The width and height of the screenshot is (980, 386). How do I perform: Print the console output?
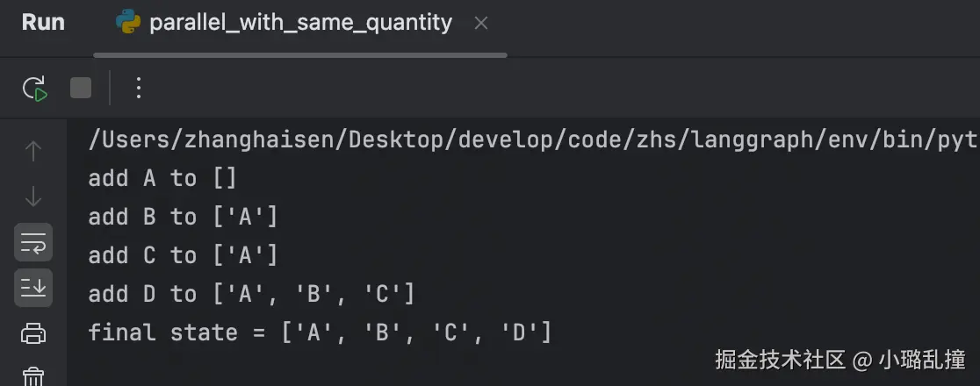coord(33,333)
